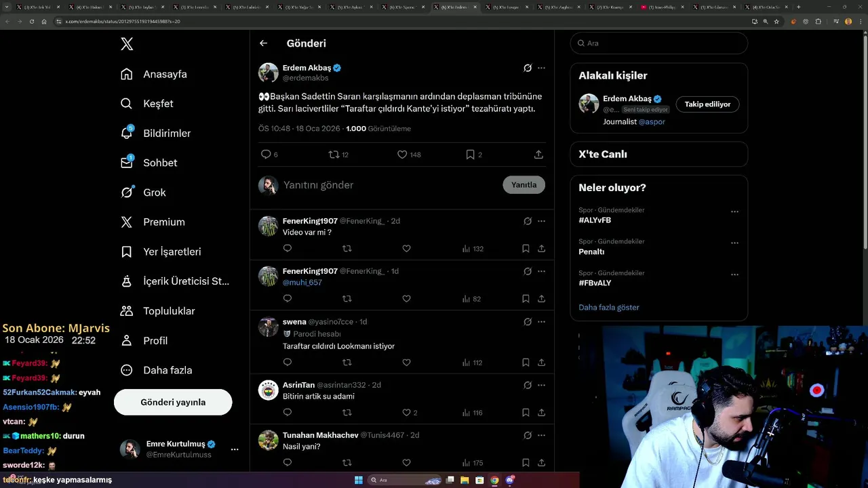Click Daha fazla göster link
868x488 pixels.
pyautogui.click(x=609, y=307)
